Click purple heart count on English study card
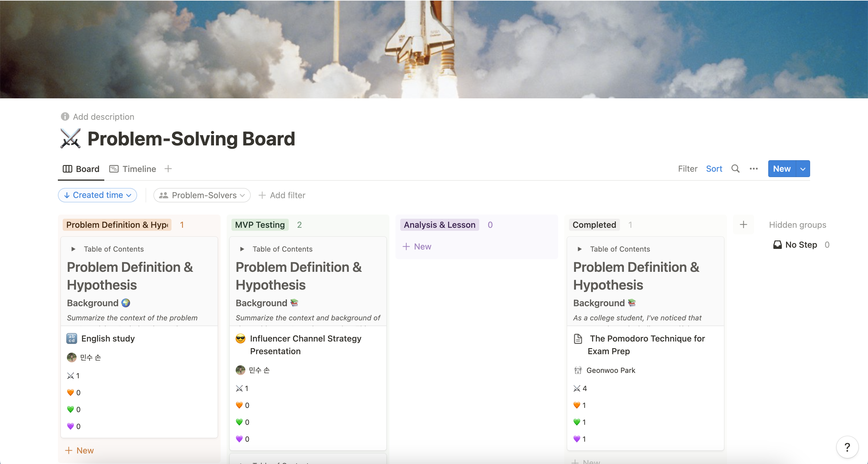 74,426
